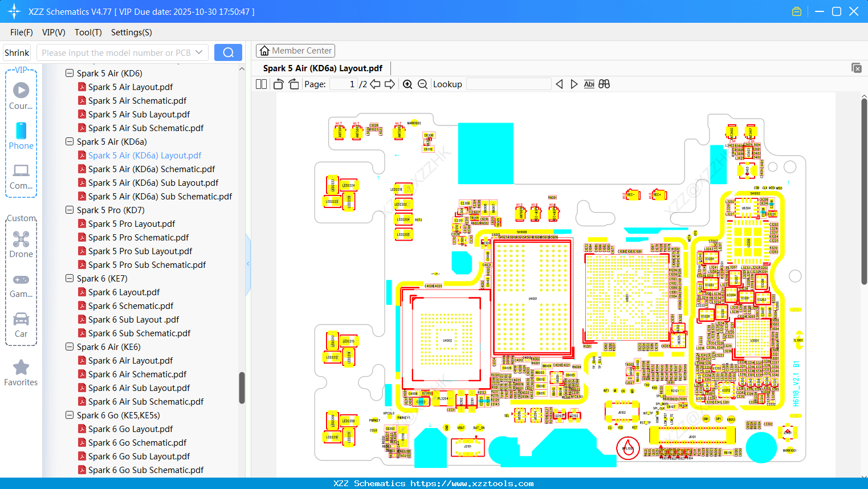Click the zoom in magnifier on the toolbar
The image size is (868, 489).
407,84
